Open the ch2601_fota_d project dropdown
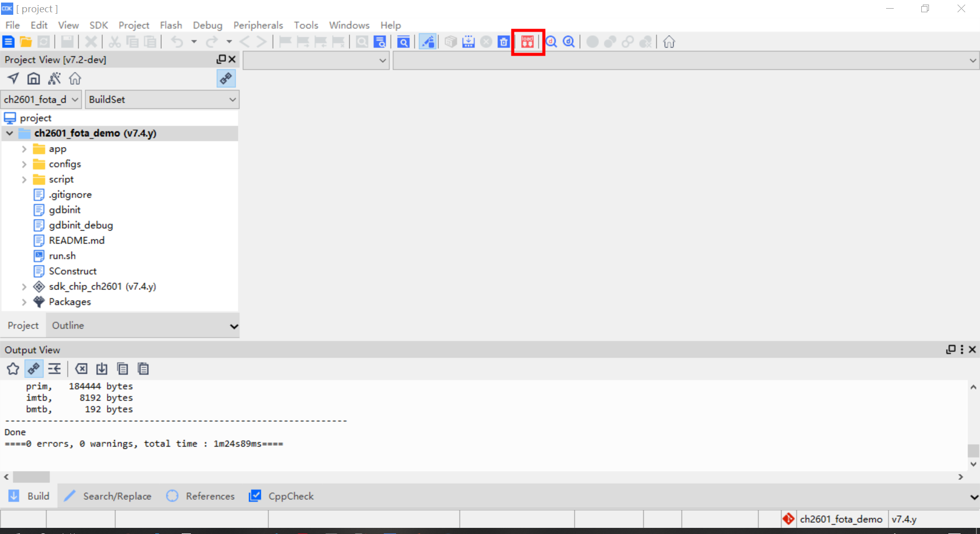980x534 pixels. pos(41,100)
